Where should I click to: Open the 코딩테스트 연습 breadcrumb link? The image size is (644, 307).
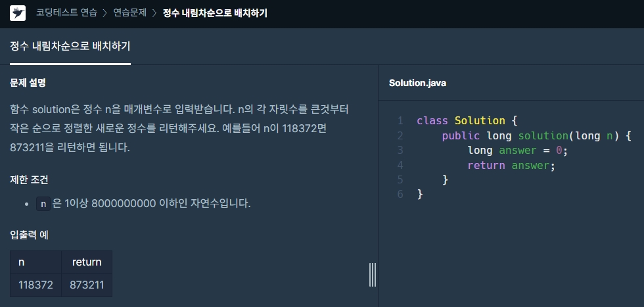pos(66,12)
